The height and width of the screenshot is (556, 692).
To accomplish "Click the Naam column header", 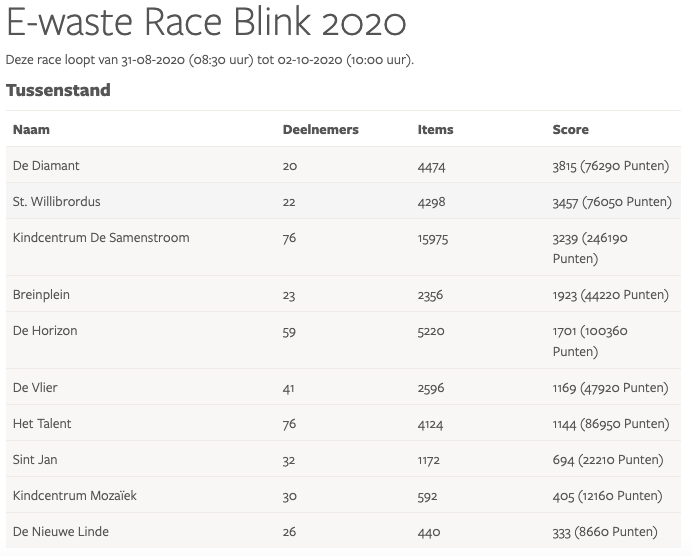I will coord(31,129).
